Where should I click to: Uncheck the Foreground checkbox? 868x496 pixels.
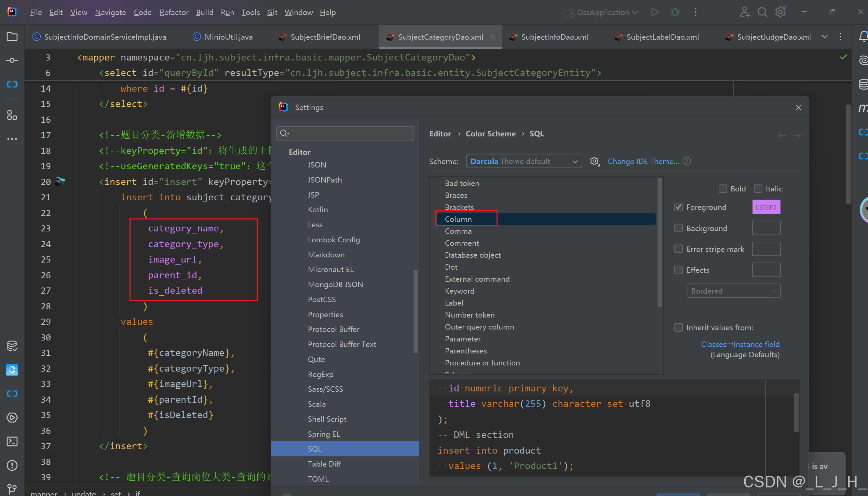(x=678, y=207)
